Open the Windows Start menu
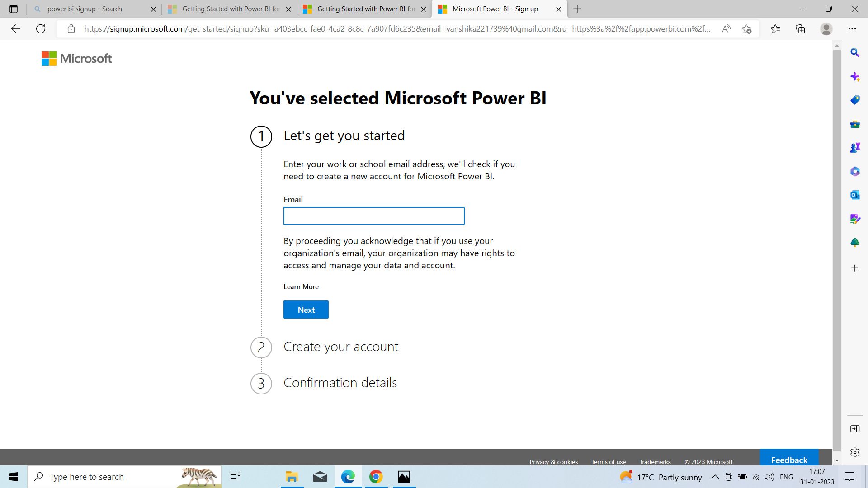 click(14, 477)
